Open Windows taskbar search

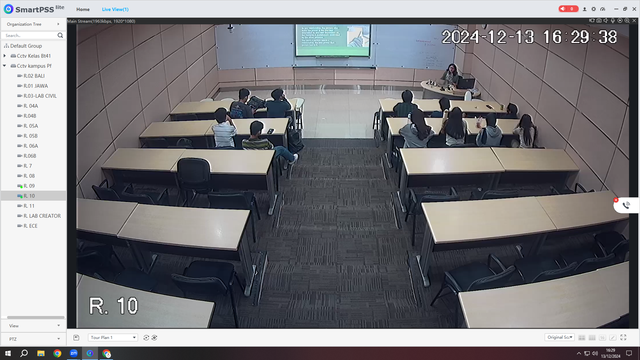tap(24, 353)
